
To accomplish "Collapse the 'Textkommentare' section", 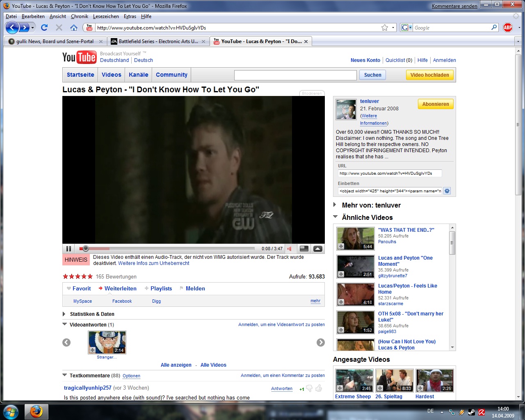I will (64, 375).
